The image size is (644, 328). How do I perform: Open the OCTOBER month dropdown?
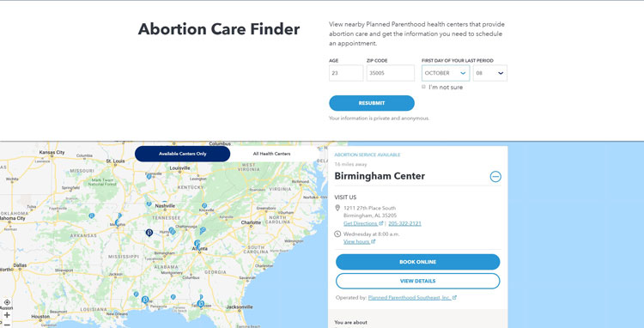tap(446, 73)
